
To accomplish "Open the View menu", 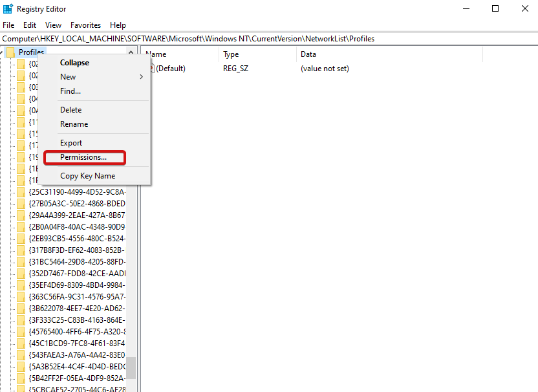I will 52,25.
